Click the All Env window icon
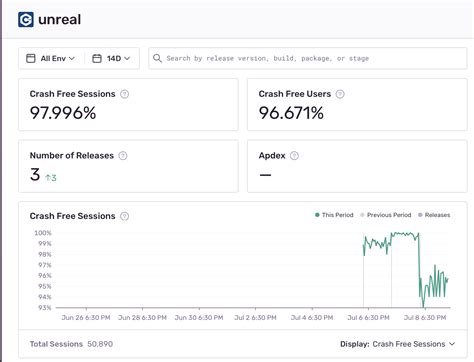This screenshot has height=362, width=474. click(31, 58)
